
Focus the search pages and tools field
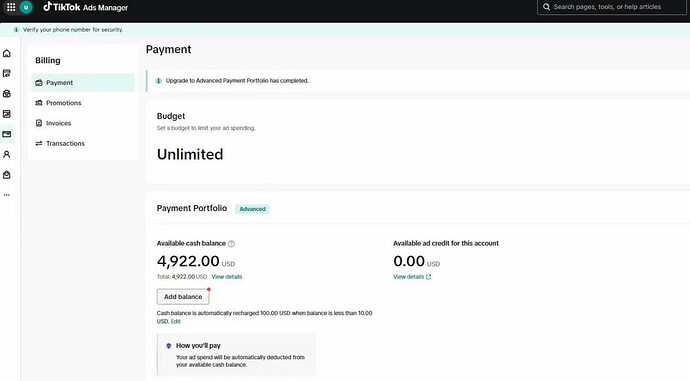click(x=612, y=7)
